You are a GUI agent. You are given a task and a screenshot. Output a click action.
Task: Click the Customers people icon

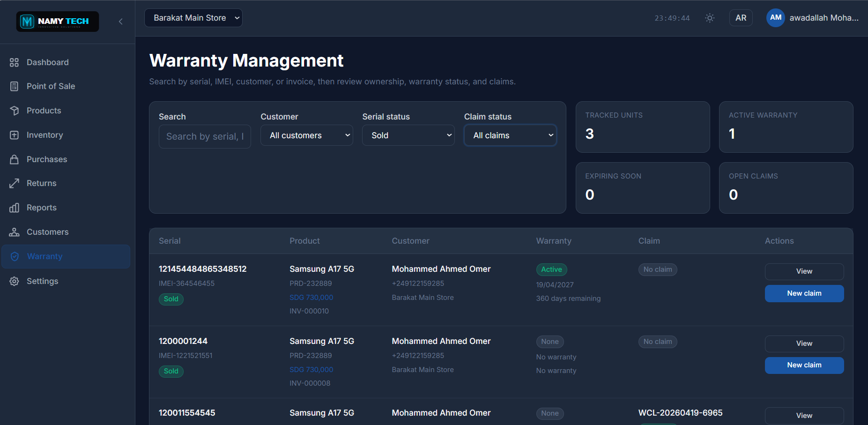click(x=15, y=232)
